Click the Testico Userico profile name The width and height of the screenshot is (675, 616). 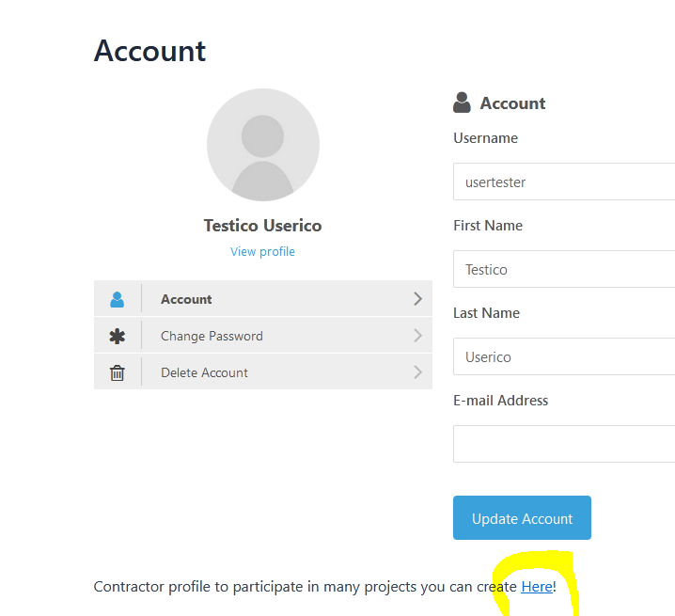[x=262, y=226]
